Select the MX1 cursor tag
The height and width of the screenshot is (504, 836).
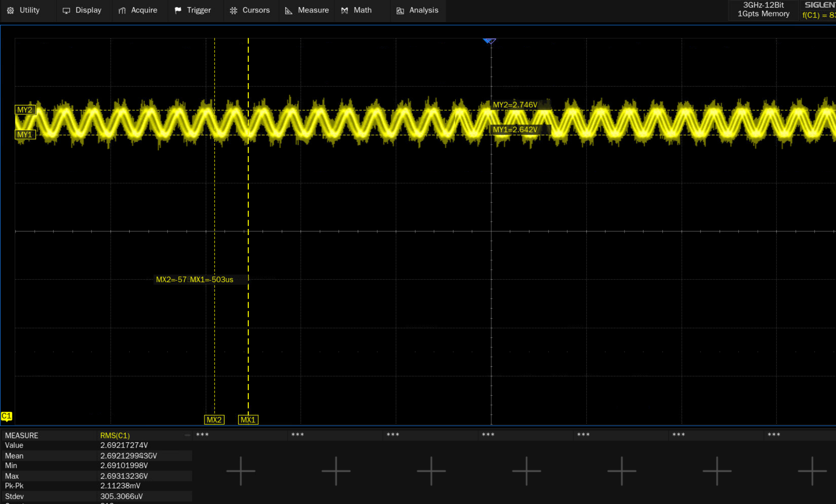click(x=248, y=420)
